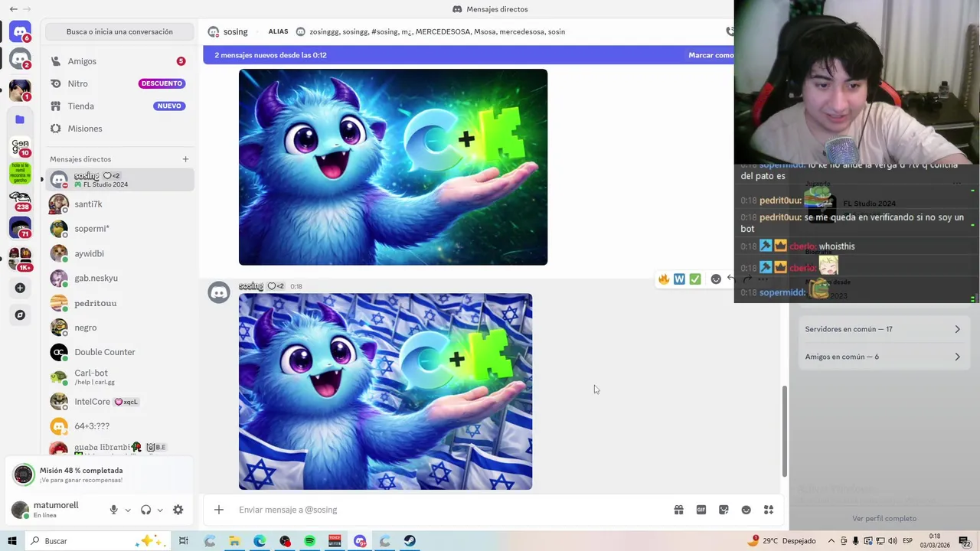Open the Windows Start menu

point(11,541)
